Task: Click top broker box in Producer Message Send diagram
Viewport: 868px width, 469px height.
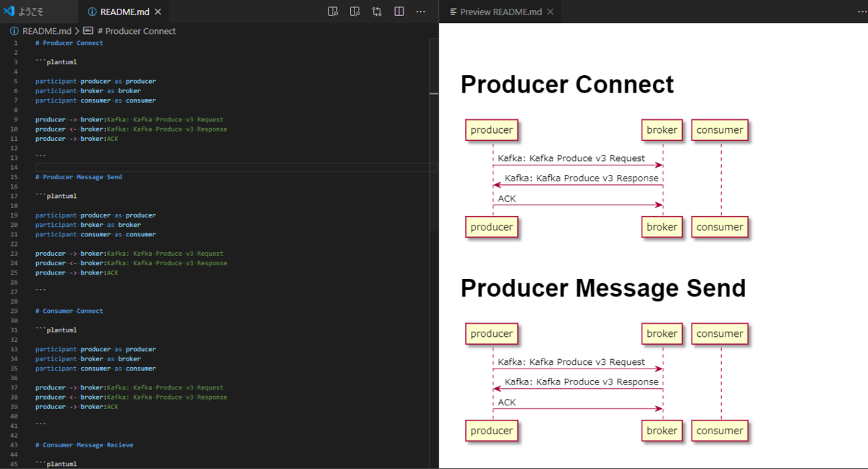Action: 662,334
